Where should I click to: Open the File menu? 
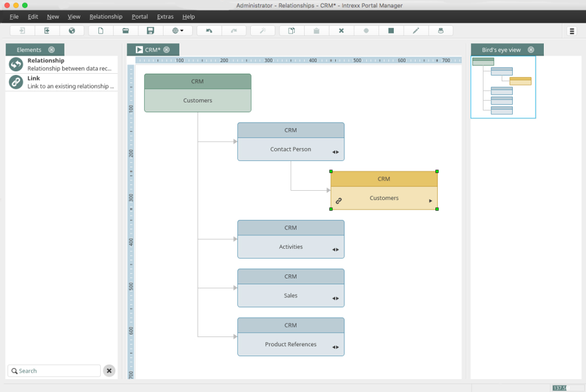click(14, 16)
